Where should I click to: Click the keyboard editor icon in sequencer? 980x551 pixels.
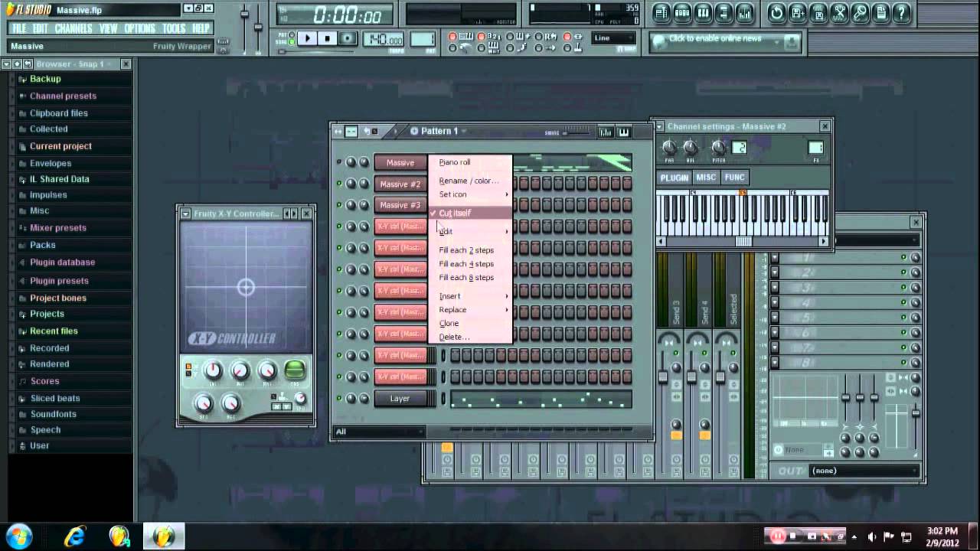coord(624,132)
